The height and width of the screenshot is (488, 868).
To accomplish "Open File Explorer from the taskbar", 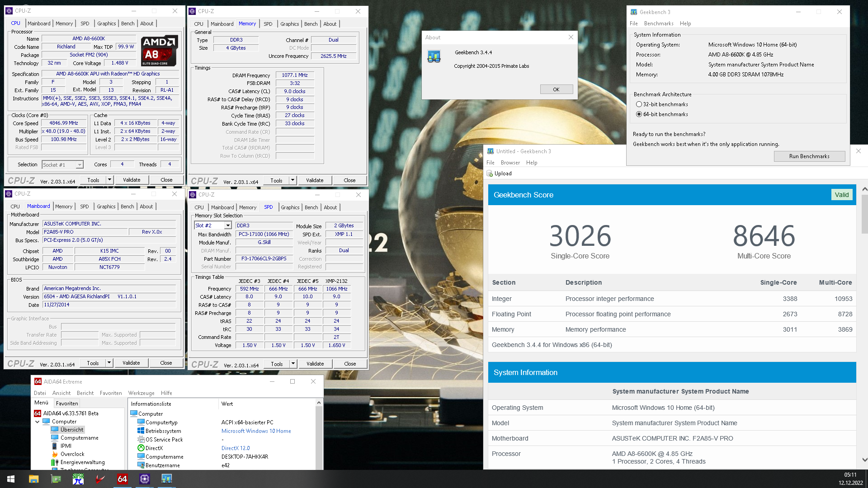I will pos(33,479).
